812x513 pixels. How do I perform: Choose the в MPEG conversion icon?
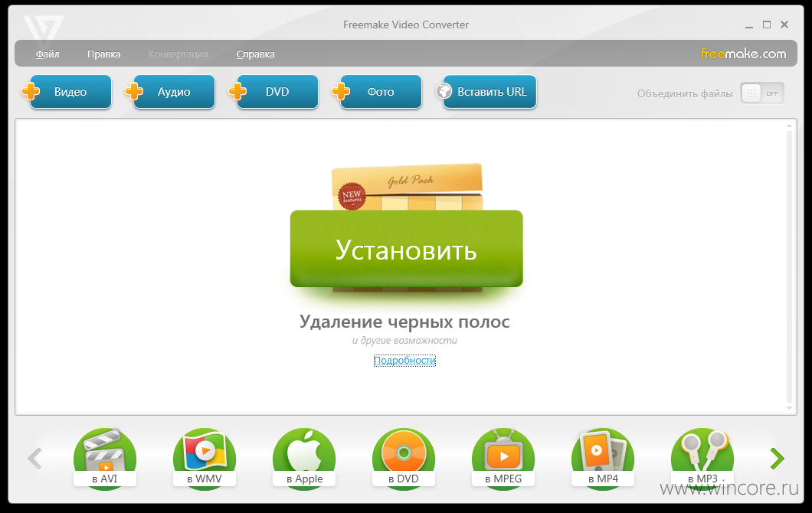[x=503, y=458]
